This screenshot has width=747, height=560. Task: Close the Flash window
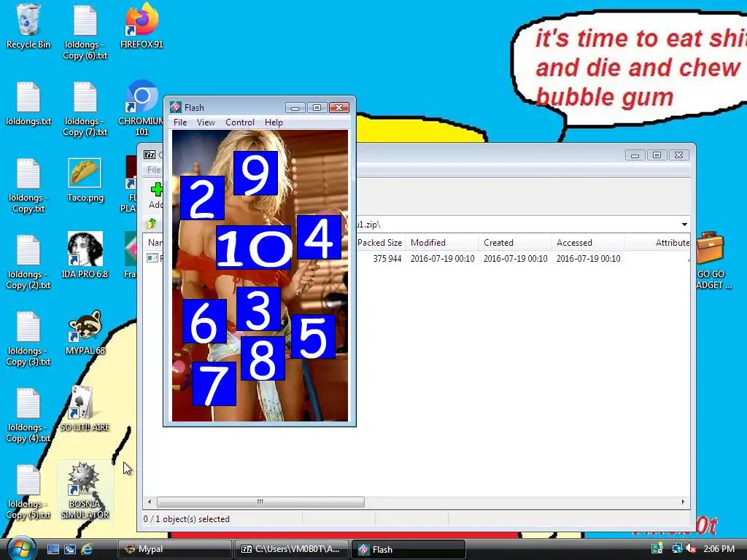pyautogui.click(x=339, y=108)
